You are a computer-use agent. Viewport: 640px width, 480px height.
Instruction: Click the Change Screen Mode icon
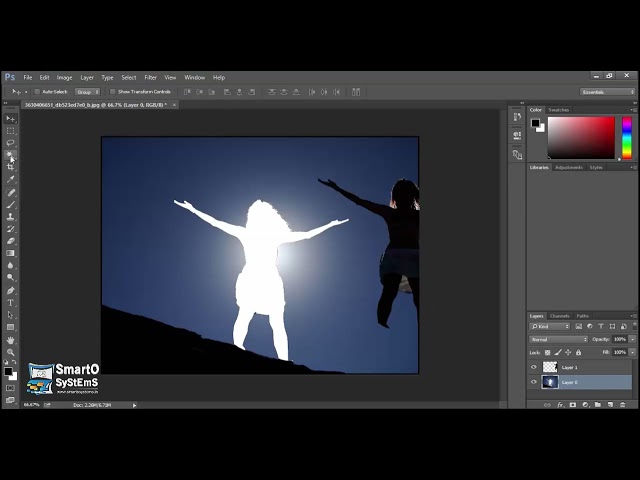coord(11,400)
